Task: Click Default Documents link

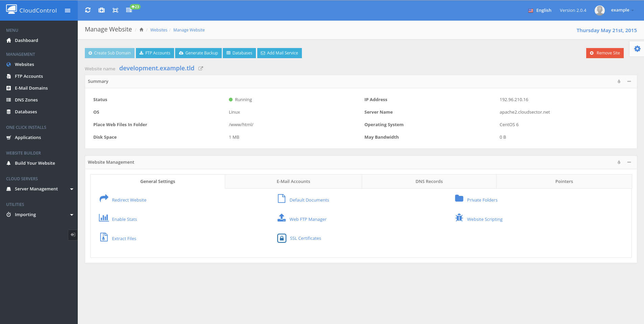Action: coord(309,200)
